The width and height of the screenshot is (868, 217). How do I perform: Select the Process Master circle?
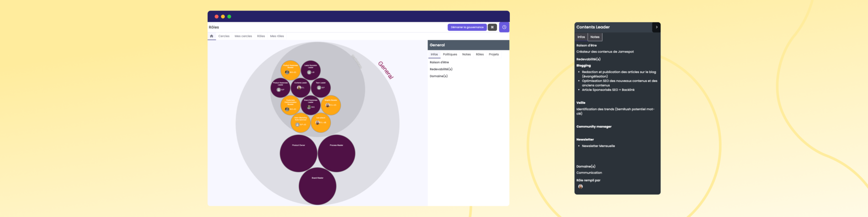point(336,153)
